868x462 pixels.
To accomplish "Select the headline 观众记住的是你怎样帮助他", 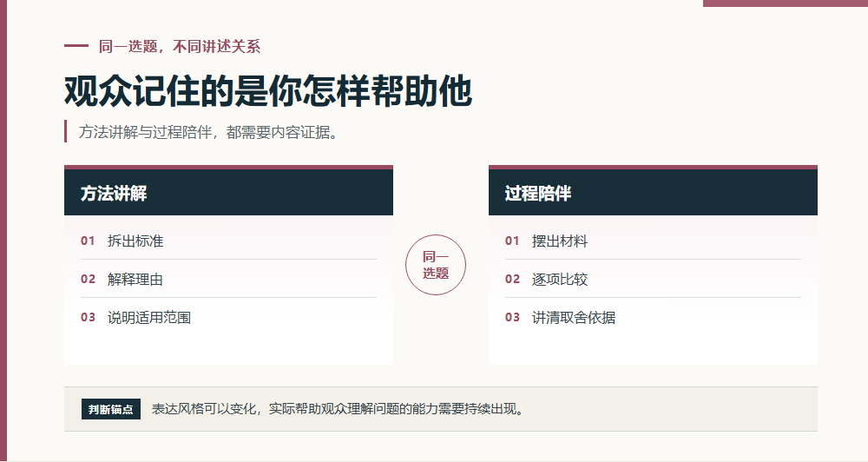I will coord(268,91).
